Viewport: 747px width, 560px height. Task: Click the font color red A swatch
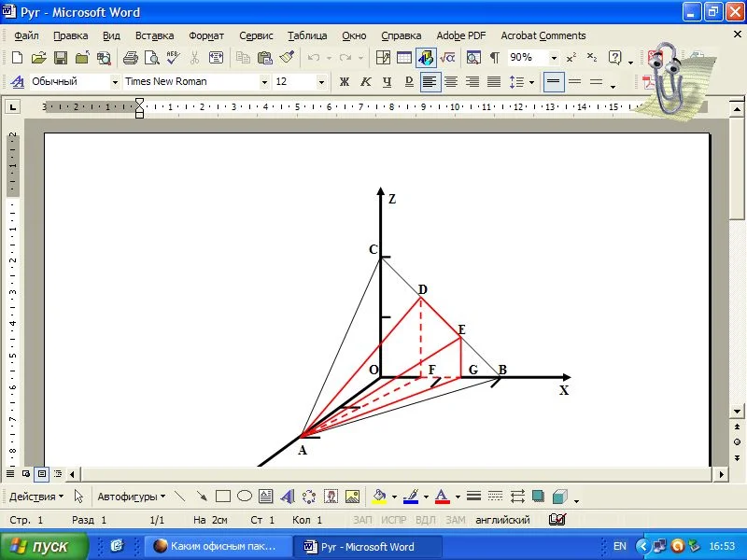pos(443,497)
